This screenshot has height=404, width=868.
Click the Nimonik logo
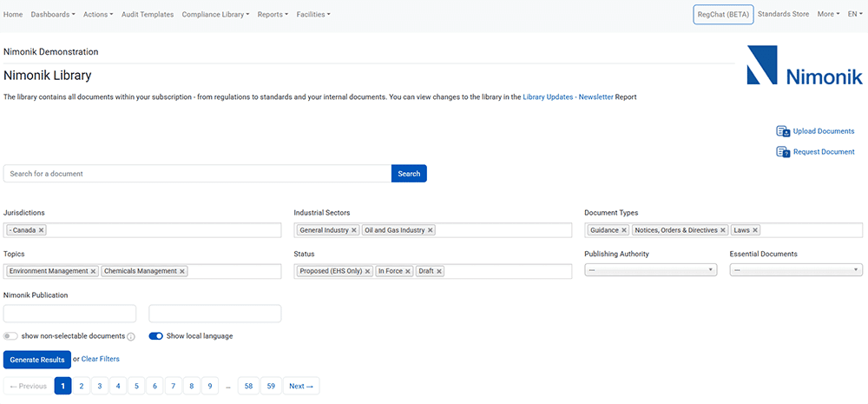coord(805,65)
